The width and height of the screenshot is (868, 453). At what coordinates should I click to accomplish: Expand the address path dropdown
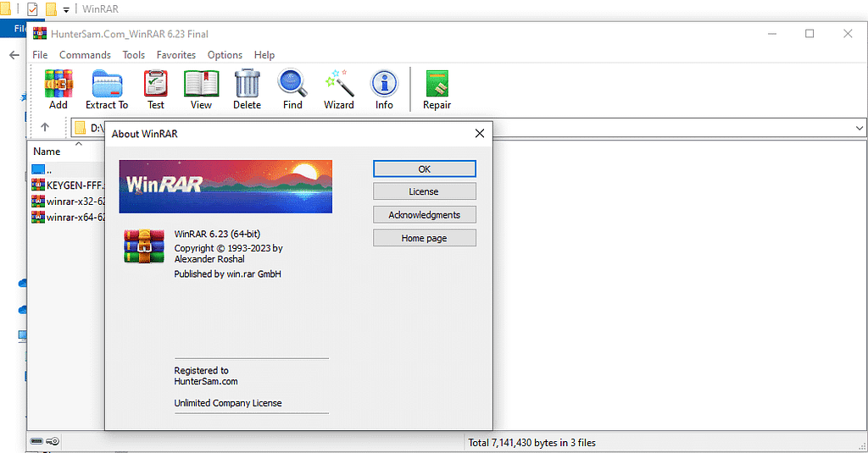860,128
